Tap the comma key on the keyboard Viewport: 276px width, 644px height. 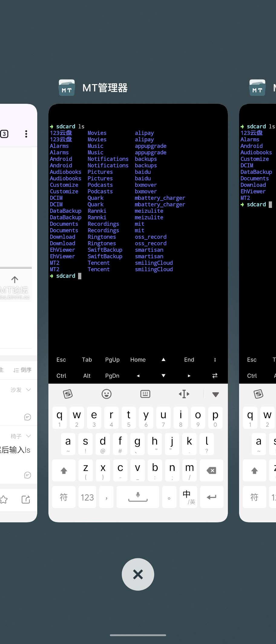106,497
